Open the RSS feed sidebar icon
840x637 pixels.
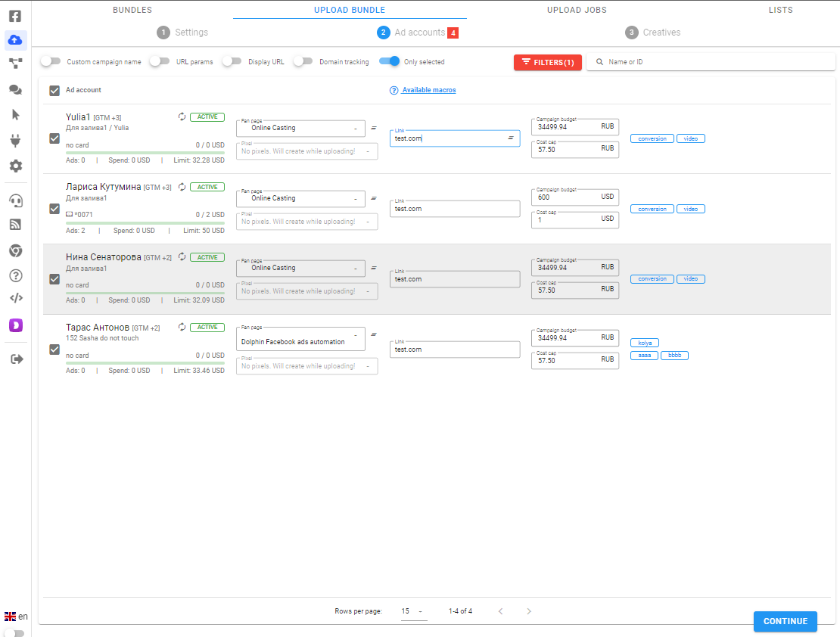[16, 225]
